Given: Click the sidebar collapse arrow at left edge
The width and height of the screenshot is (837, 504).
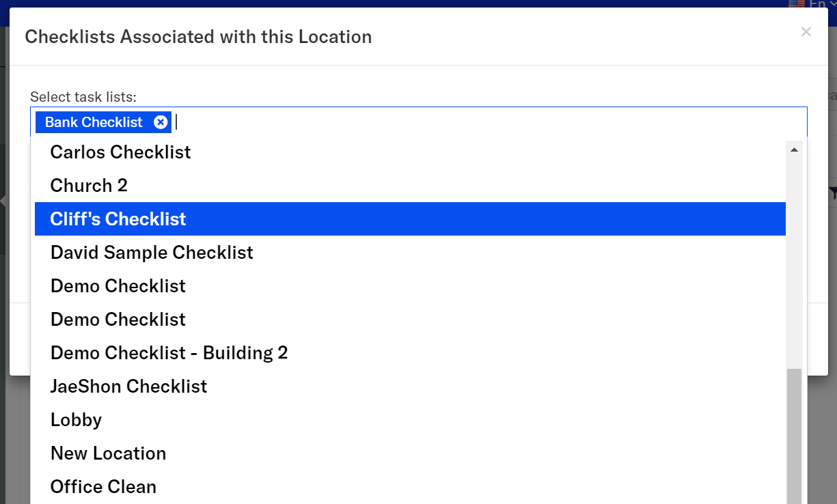Looking at the screenshot, I should pos(3,201).
